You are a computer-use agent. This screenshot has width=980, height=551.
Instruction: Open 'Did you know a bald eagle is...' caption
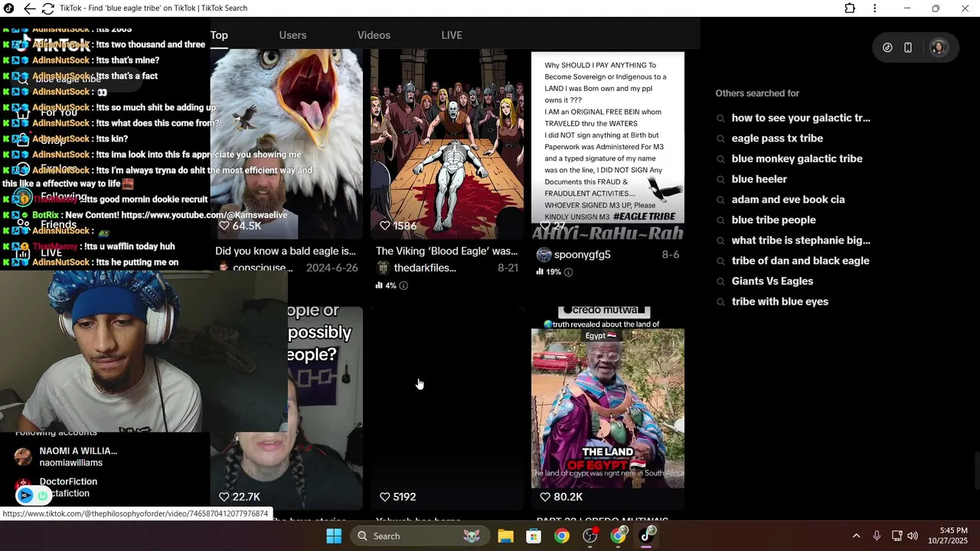pos(286,251)
